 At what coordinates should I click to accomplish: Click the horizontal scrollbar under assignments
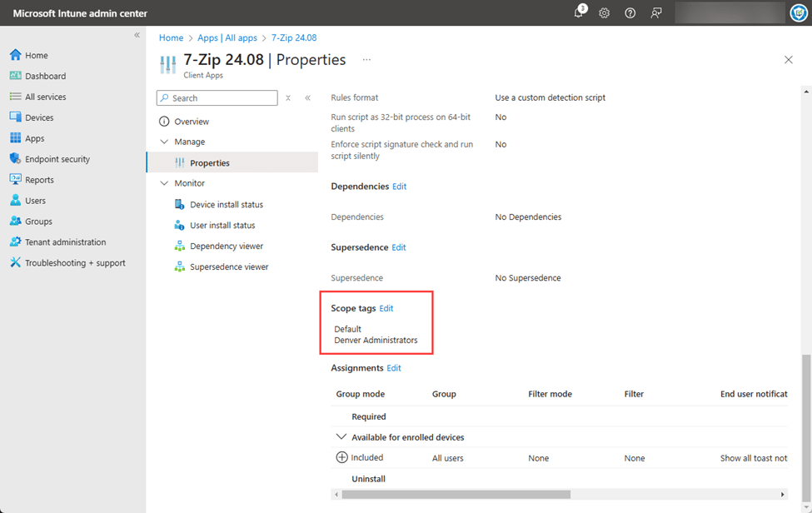click(x=456, y=495)
